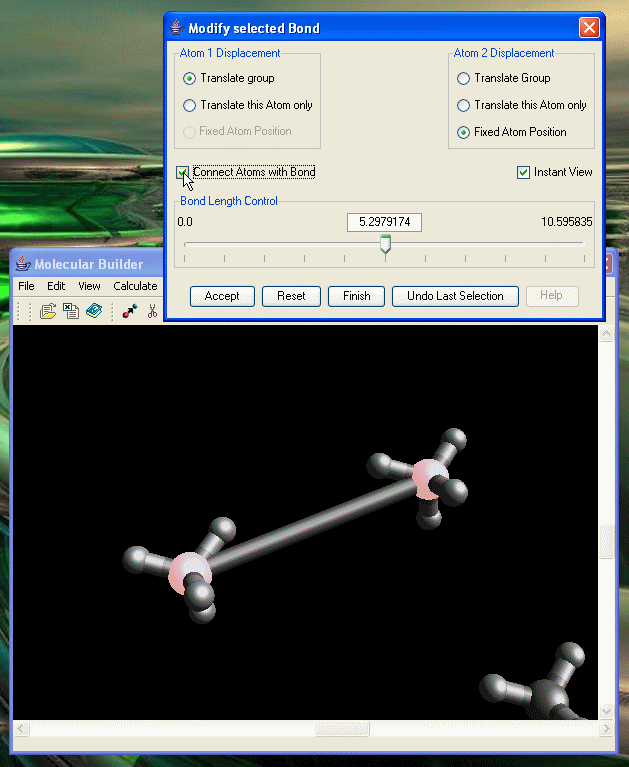This screenshot has height=767, width=629.
Task: Click the Finish button
Action: pyautogui.click(x=356, y=296)
